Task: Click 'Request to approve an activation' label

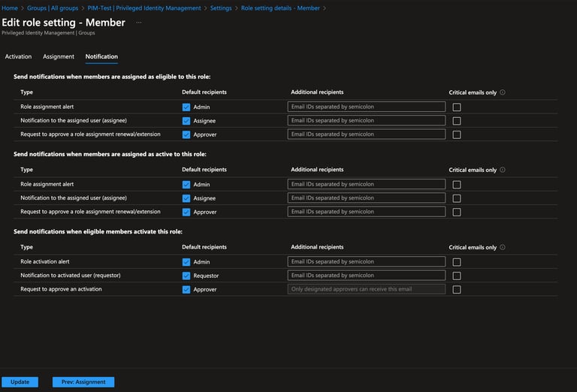Action: 61,289
